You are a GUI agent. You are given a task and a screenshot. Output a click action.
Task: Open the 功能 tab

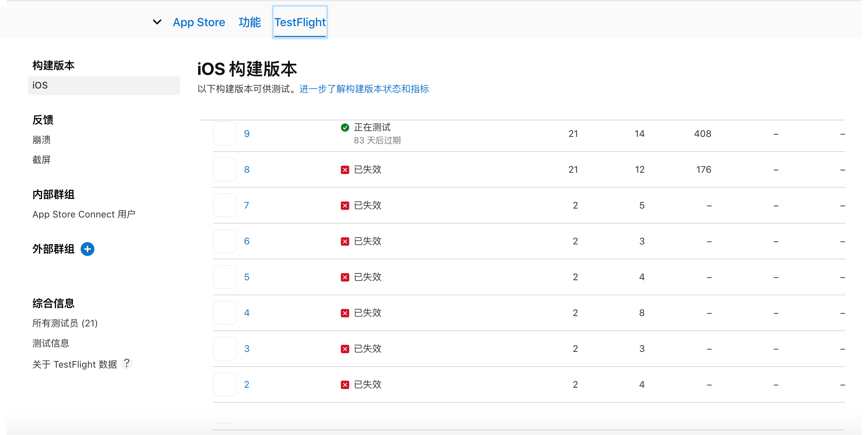(249, 22)
